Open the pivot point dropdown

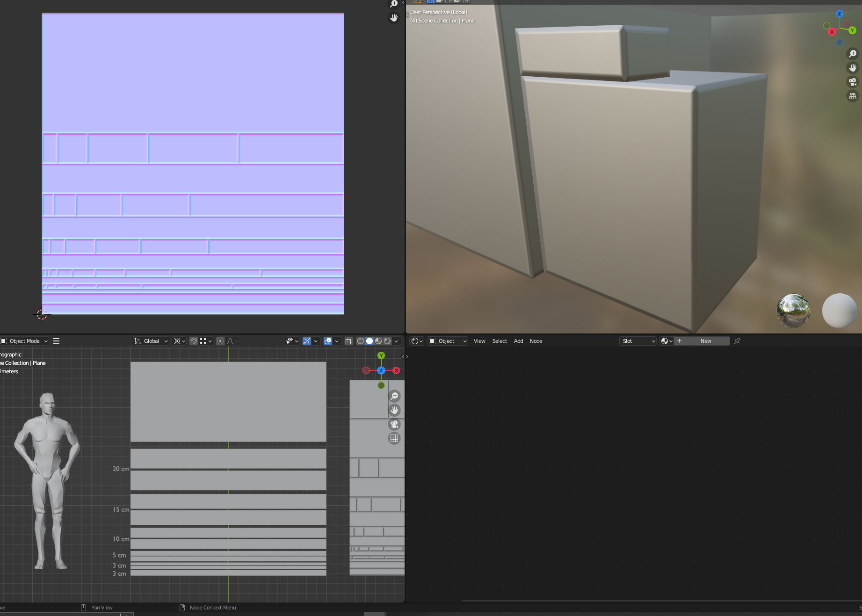click(180, 341)
